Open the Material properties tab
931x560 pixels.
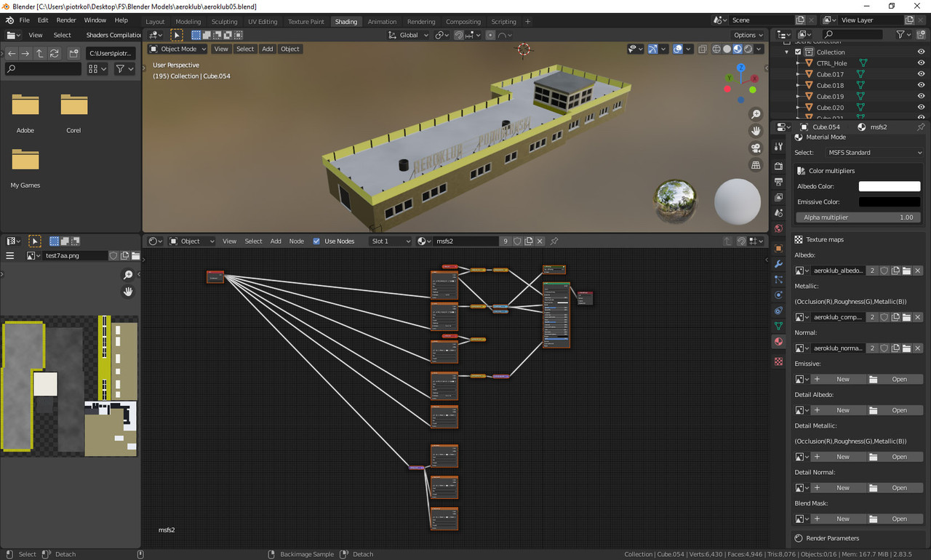pyautogui.click(x=778, y=342)
